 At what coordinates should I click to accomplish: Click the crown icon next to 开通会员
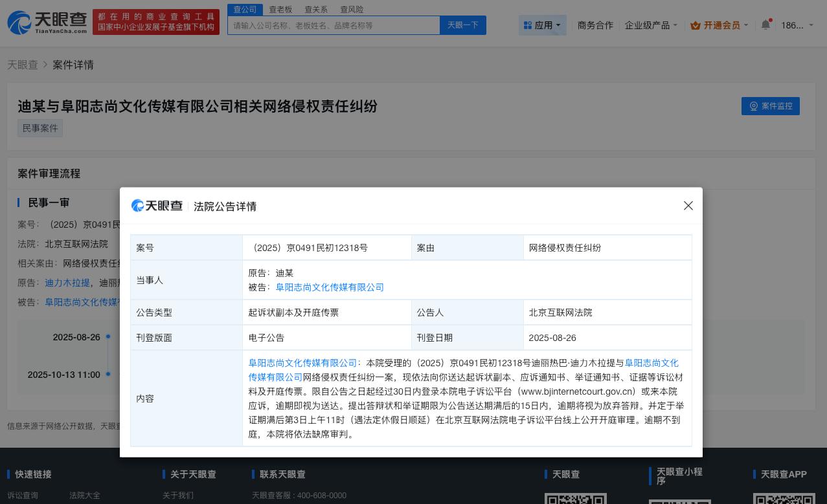click(x=696, y=25)
